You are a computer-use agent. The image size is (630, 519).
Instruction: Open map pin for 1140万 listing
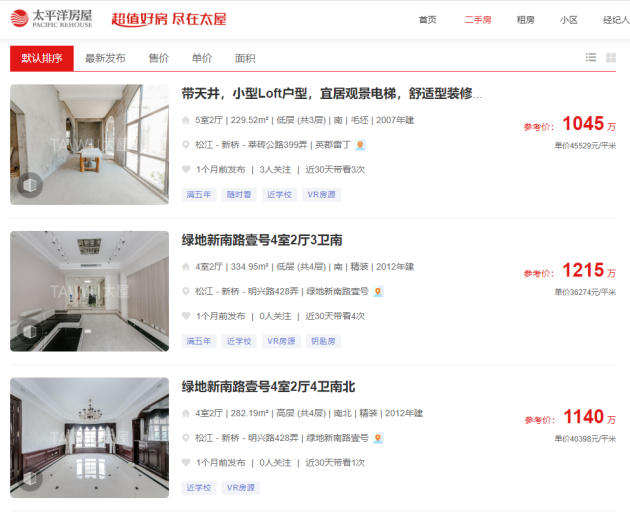coord(378,438)
